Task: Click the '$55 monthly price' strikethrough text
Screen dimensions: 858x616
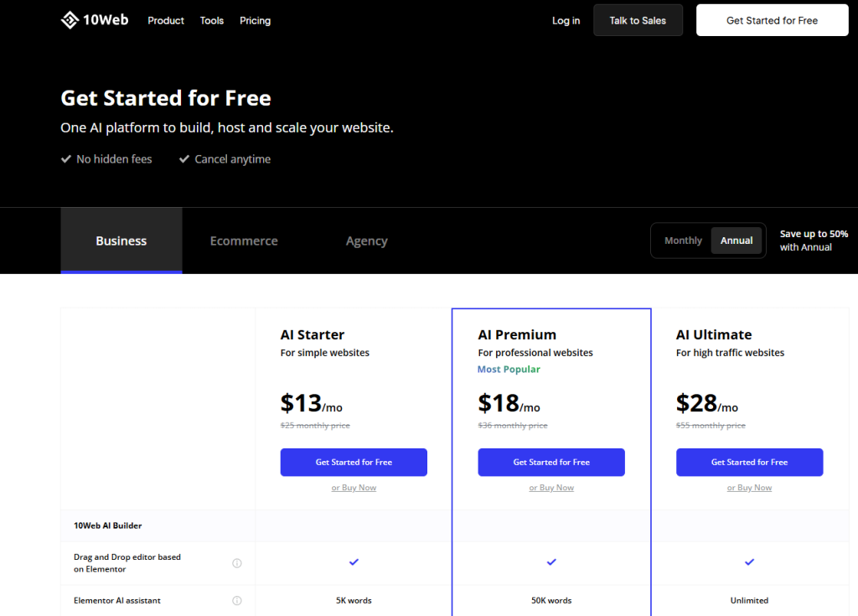Action: coord(711,426)
